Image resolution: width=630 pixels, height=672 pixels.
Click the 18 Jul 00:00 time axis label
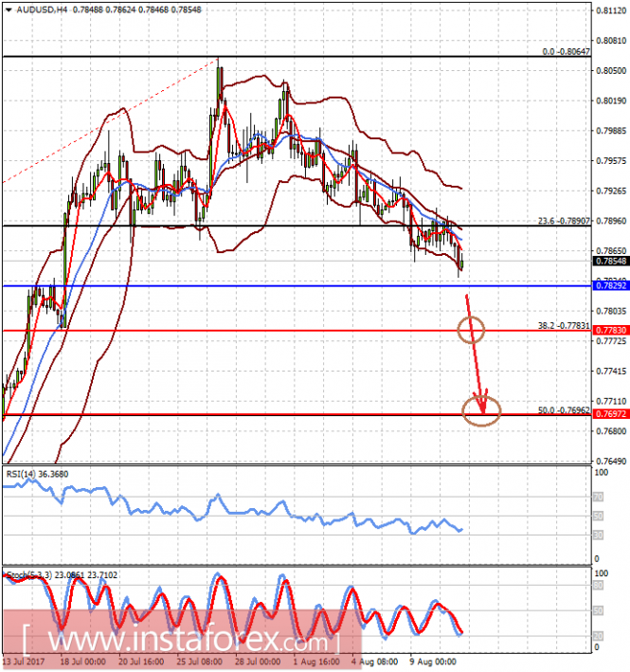82,662
